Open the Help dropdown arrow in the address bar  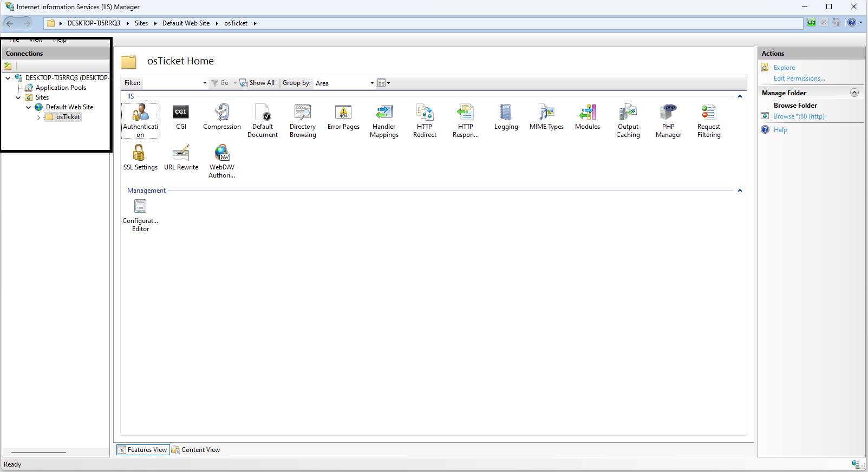(x=860, y=23)
